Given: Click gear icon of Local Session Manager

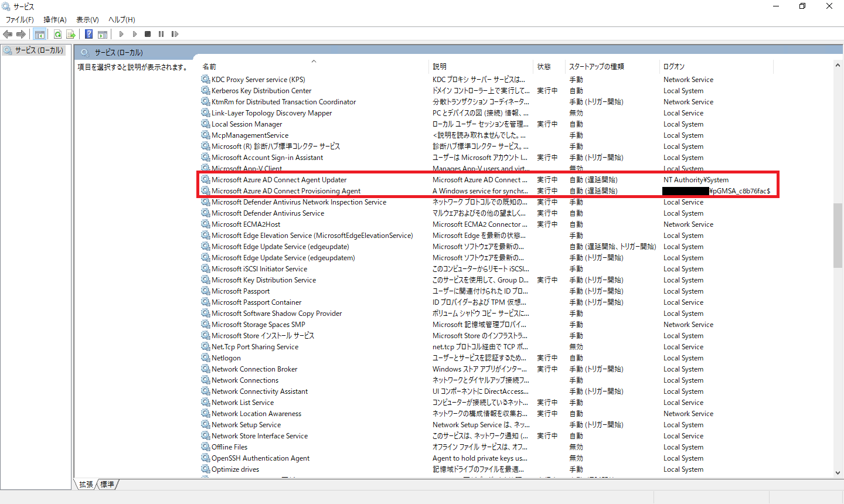Looking at the screenshot, I should coord(205,124).
